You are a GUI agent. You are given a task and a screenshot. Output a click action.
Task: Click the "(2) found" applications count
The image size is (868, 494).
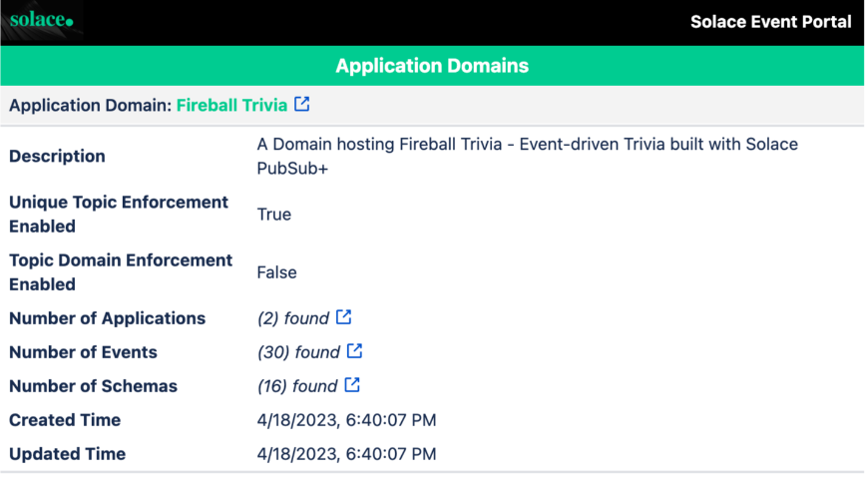[292, 318]
